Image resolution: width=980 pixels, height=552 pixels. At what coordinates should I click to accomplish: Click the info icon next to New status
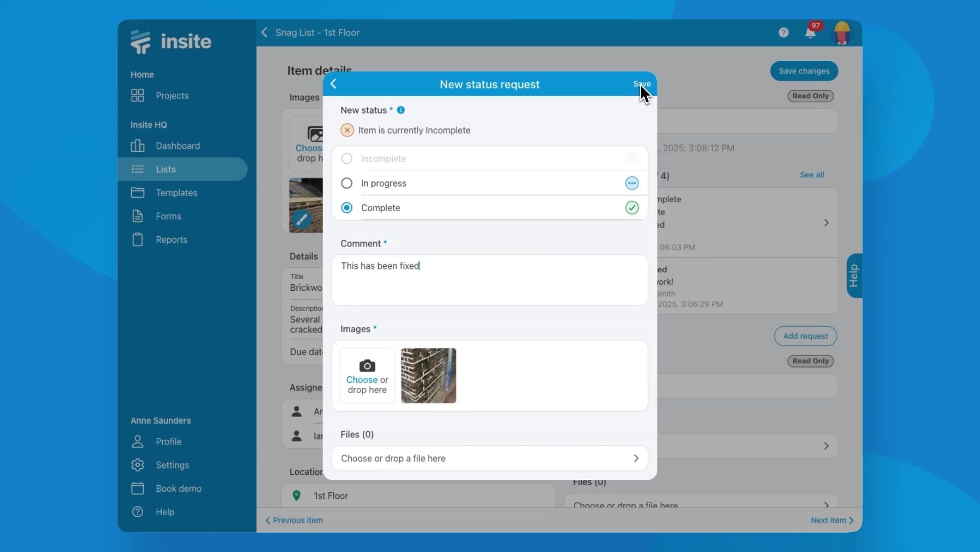coord(401,110)
